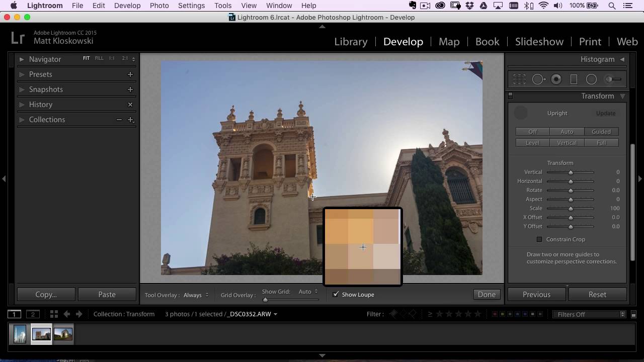This screenshot has height=362, width=644.
Task: Hide filmstrip with bottom arrow
Action: (322, 355)
